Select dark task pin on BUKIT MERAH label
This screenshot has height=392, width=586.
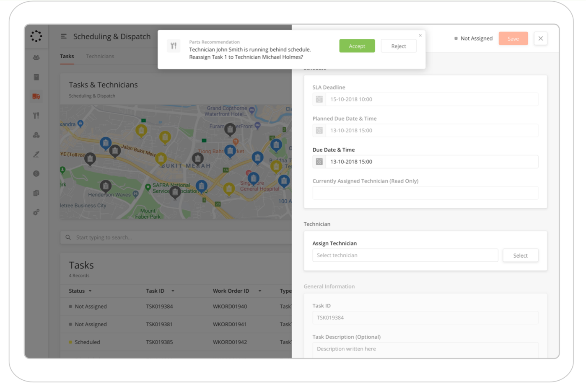coord(198,159)
